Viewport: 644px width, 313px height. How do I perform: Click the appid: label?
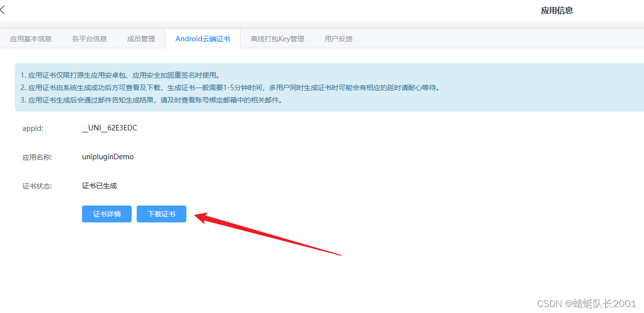pyautogui.click(x=33, y=128)
